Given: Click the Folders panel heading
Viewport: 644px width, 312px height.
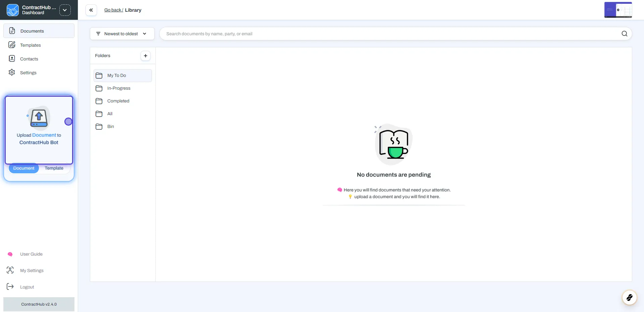Looking at the screenshot, I should coord(103,56).
